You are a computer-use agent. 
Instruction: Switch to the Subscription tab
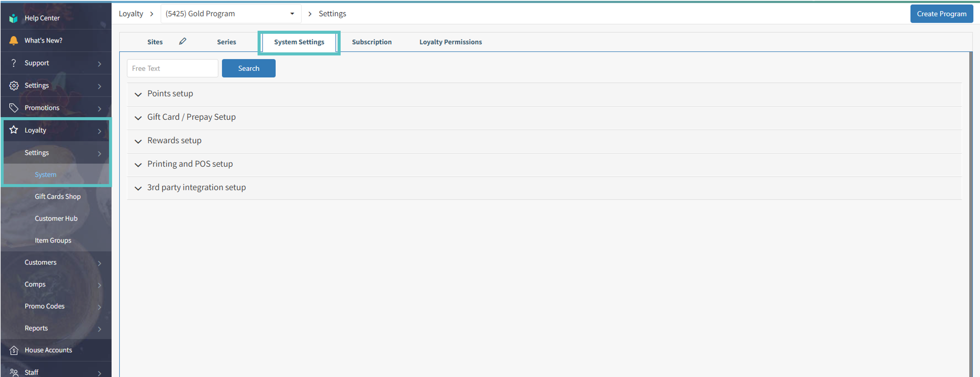(x=371, y=42)
